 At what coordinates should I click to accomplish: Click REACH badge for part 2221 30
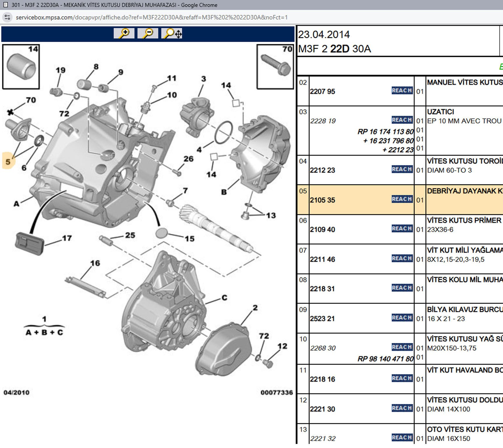(x=402, y=408)
